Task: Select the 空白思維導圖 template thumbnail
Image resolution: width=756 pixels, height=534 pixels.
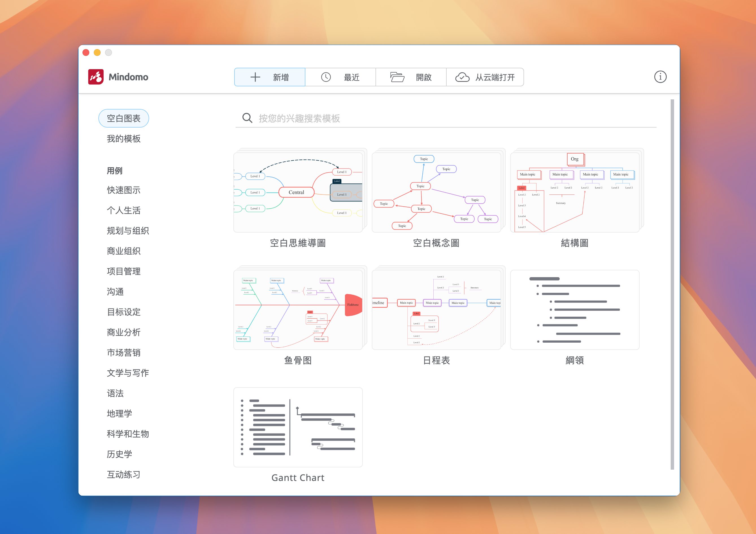Action: click(x=298, y=192)
